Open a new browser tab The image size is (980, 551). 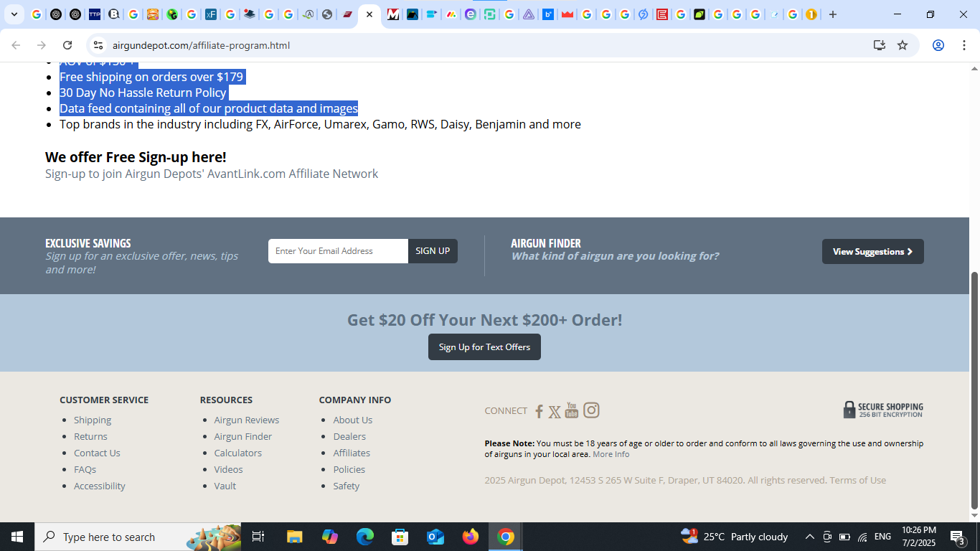tap(833, 14)
